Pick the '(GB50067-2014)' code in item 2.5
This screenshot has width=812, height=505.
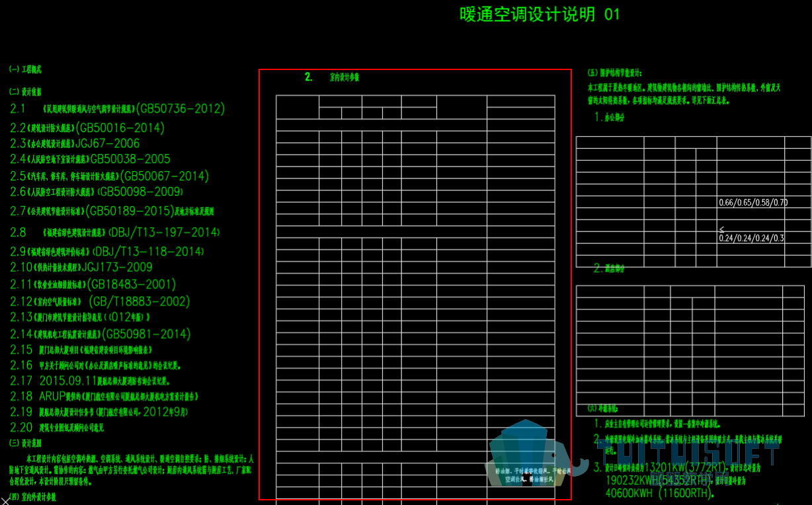click(x=164, y=176)
